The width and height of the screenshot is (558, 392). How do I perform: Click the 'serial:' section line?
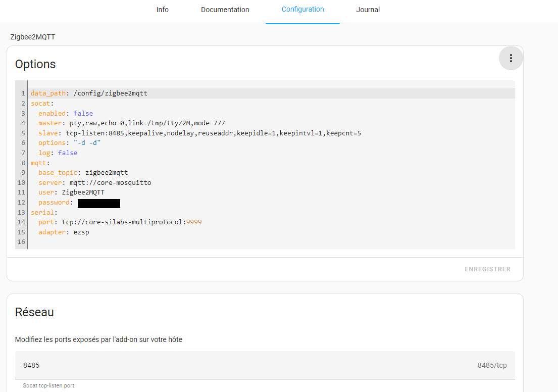(x=44, y=213)
